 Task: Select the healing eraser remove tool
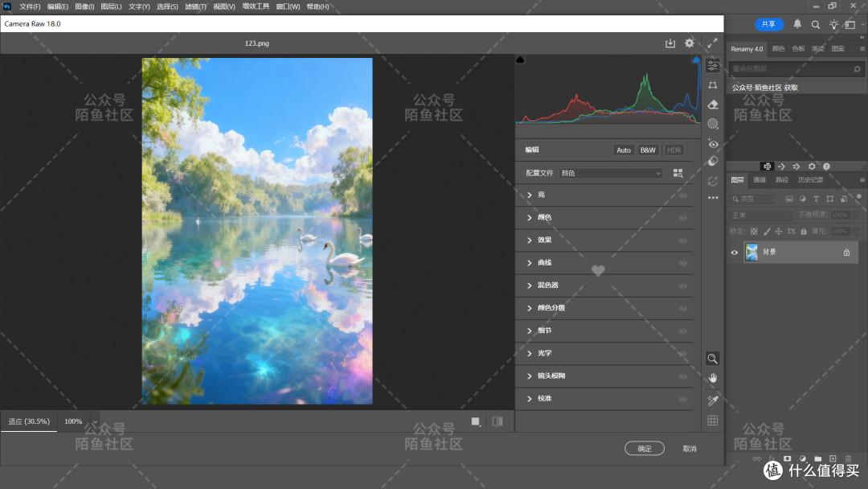pyautogui.click(x=713, y=104)
